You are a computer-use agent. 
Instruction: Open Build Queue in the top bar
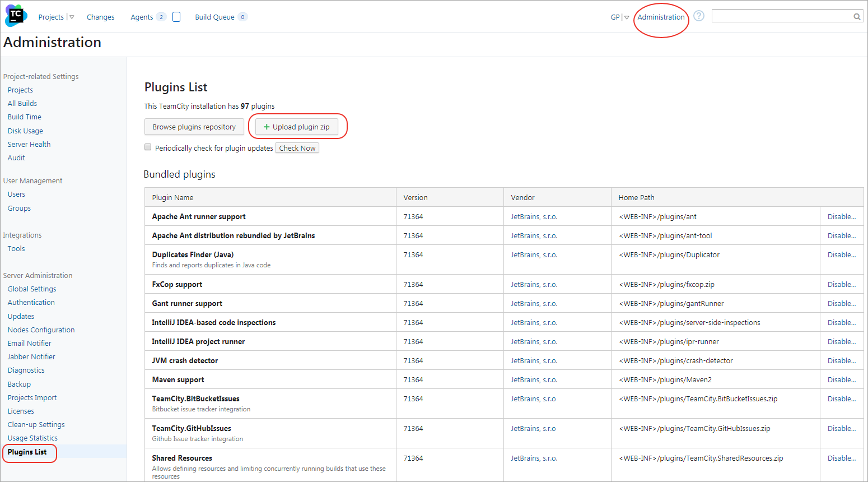pyautogui.click(x=214, y=17)
